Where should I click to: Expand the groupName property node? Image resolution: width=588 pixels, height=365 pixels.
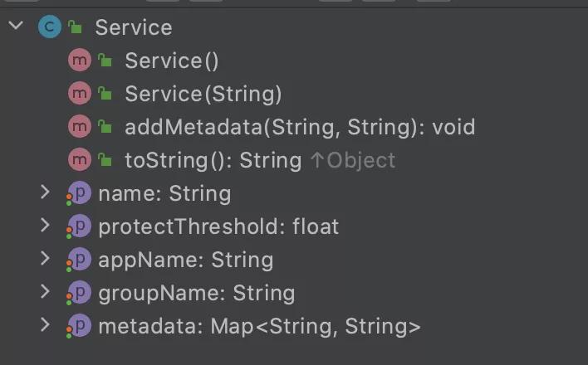point(46,293)
